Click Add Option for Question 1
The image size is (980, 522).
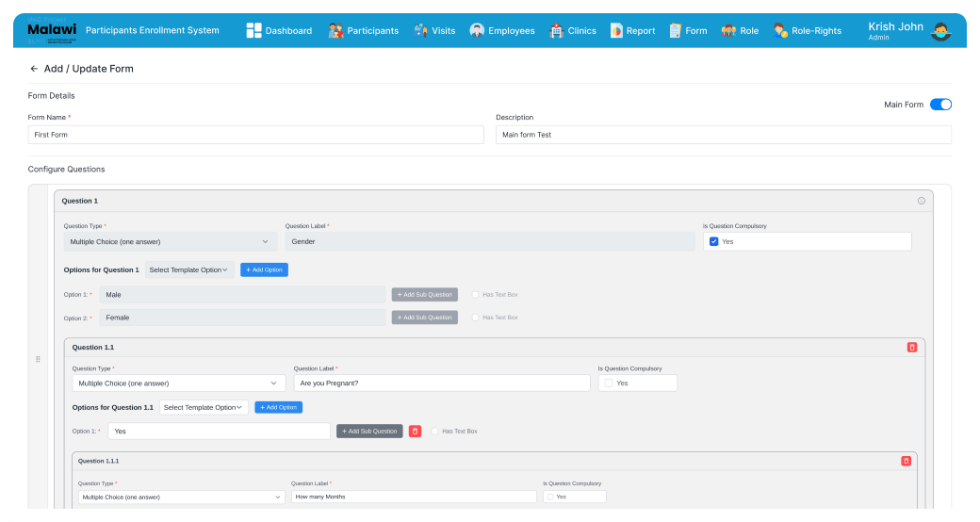coord(265,270)
